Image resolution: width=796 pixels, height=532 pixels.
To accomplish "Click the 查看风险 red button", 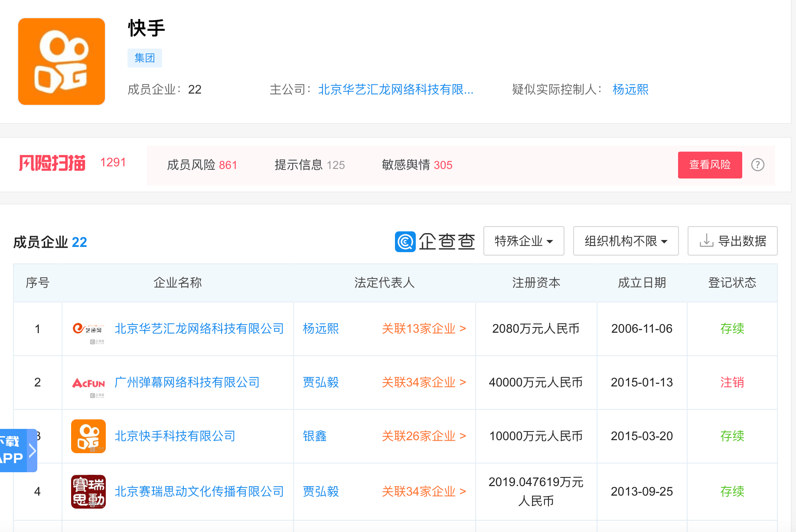I will [x=710, y=165].
